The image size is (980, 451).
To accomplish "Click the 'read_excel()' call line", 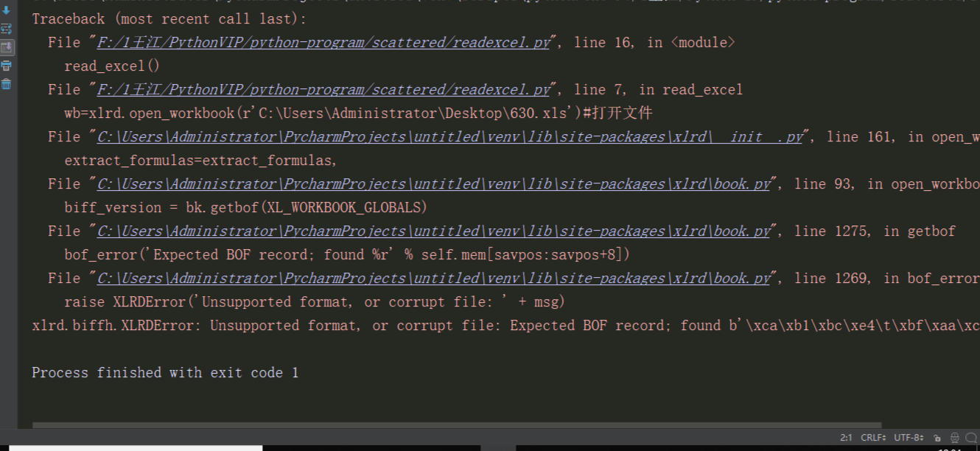I will click(112, 66).
